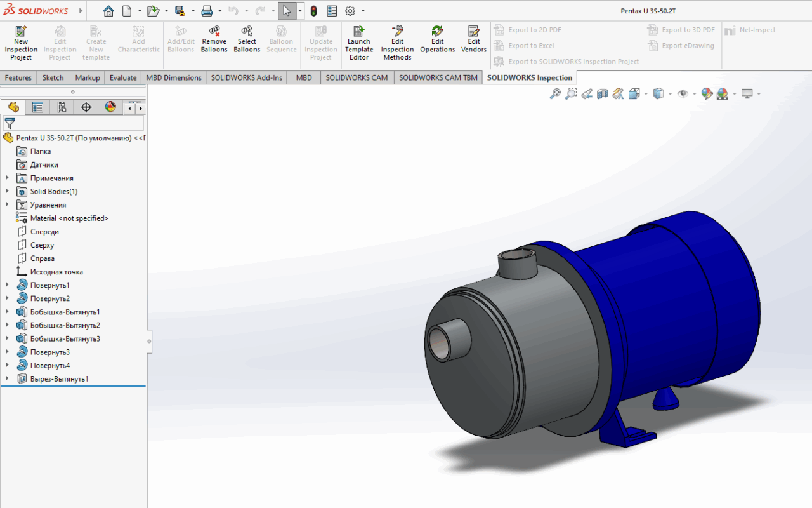The image size is (812, 508).
Task: Switch to the SOLIDWORKS Add-Ins tab
Action: (x=247, y=77)
